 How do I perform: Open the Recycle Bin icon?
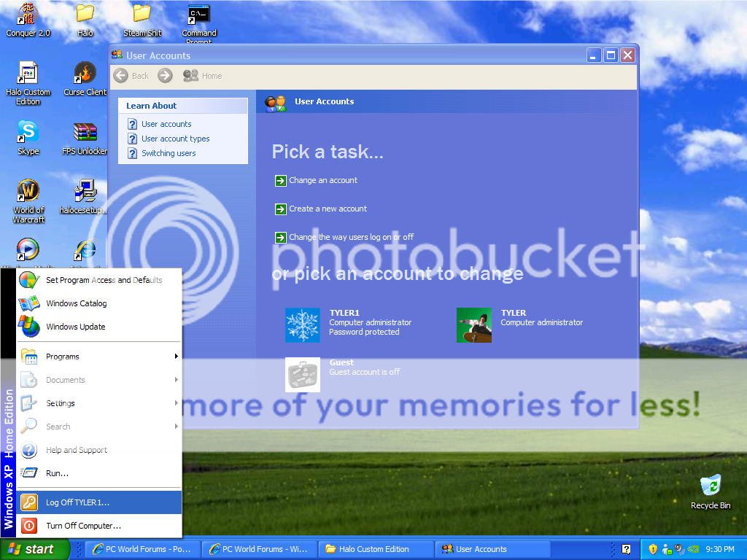tap(710, 486)
